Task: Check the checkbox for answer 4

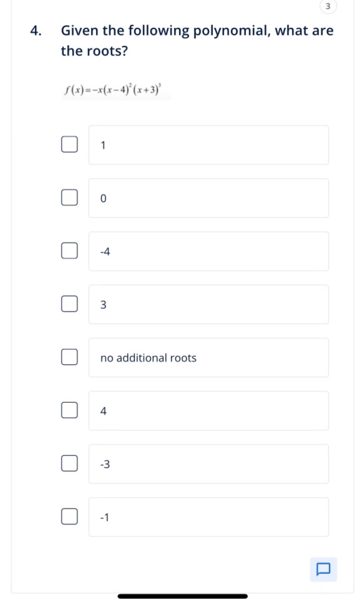Action: 69,409
